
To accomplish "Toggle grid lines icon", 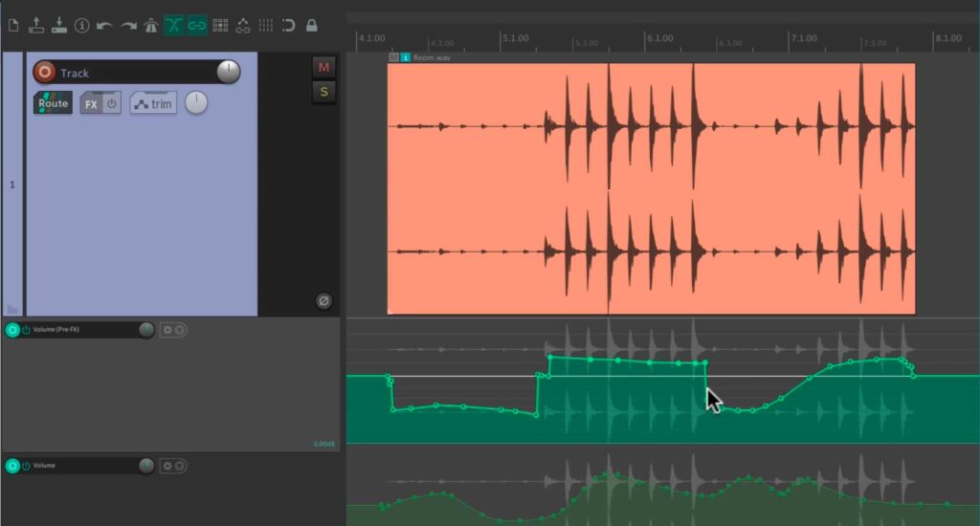I will pyautogui.click(x=266, y=26).
